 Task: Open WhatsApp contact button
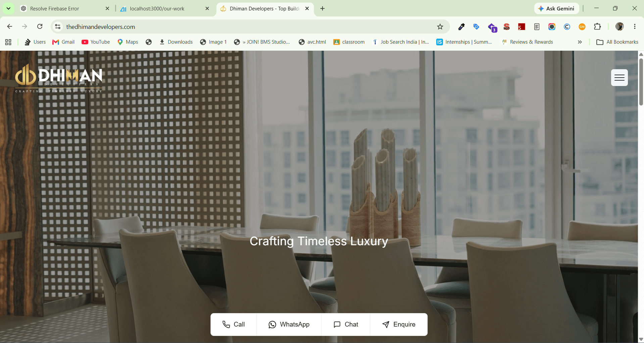tap(289, 325)
